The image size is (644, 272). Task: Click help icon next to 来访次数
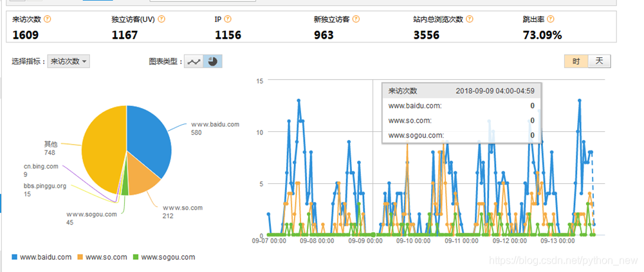pos(47,19)
